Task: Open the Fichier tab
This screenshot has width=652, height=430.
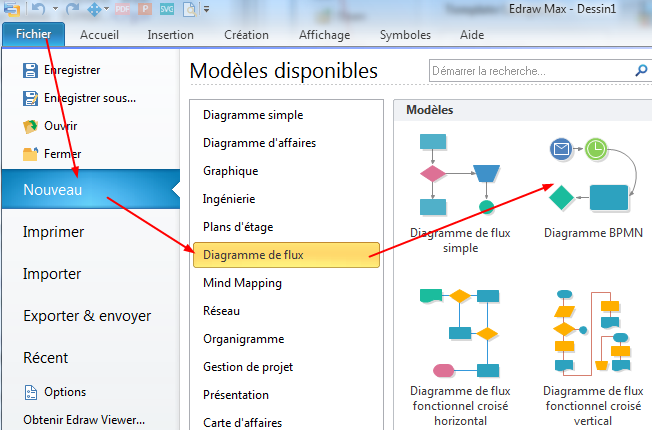Action: click(x=33, y=34)
